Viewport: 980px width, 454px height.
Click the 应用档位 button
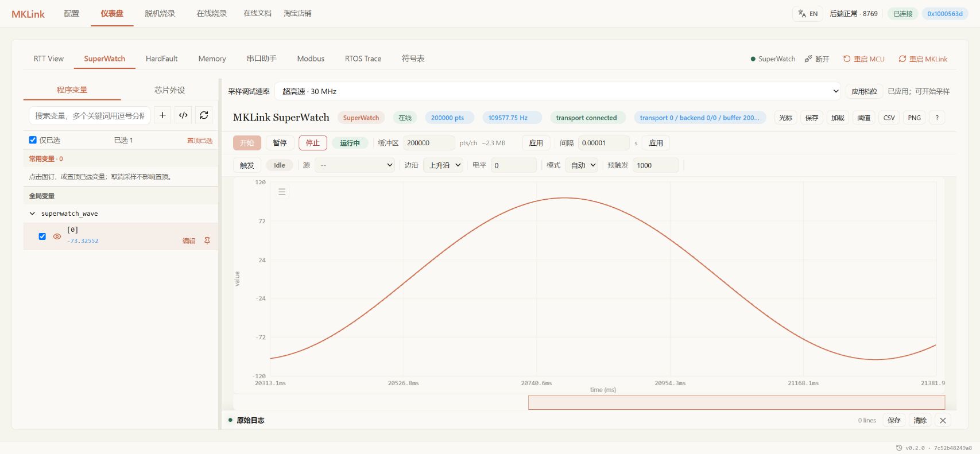point(864,91)
